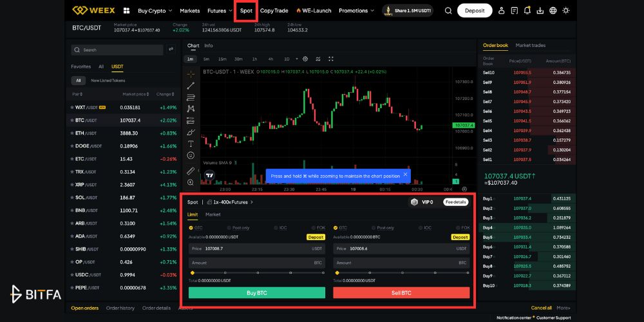
Task: Set the buy slider to its final marker
Action: click(323, 272)
